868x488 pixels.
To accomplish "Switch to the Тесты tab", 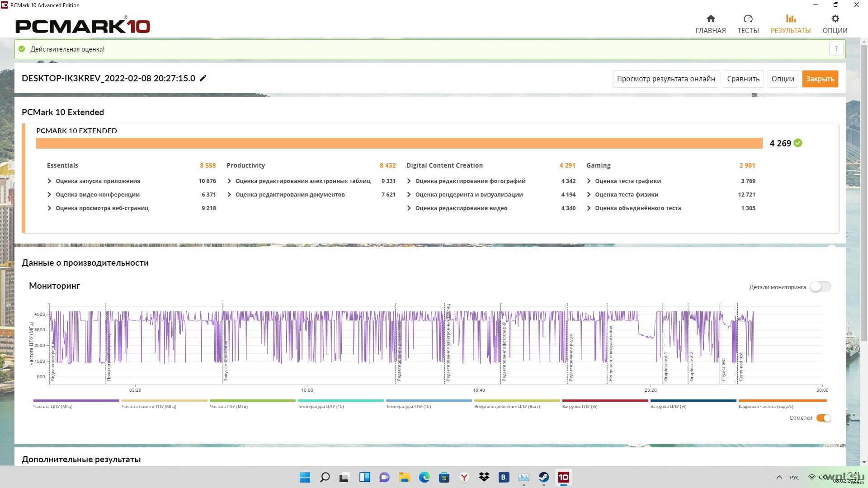I will [748, 24].
